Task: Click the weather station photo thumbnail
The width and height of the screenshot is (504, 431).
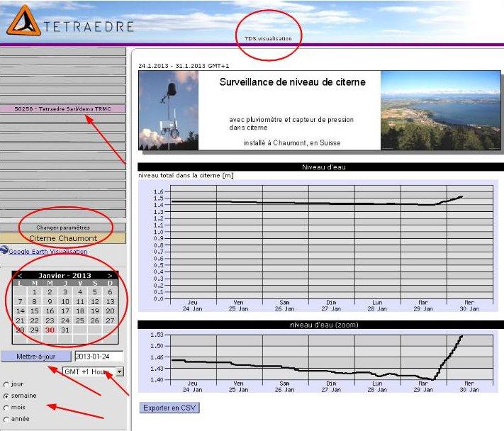Action: (x=168, y=111)
